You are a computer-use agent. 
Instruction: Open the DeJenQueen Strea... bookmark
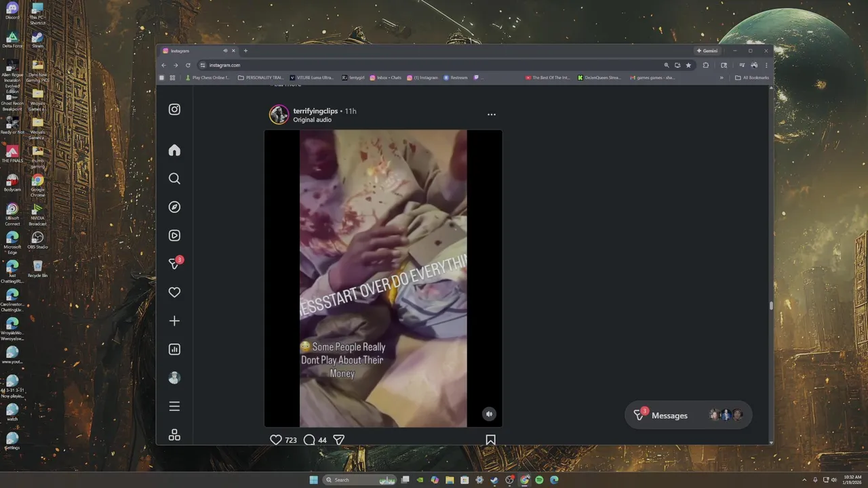click(599, 78)
